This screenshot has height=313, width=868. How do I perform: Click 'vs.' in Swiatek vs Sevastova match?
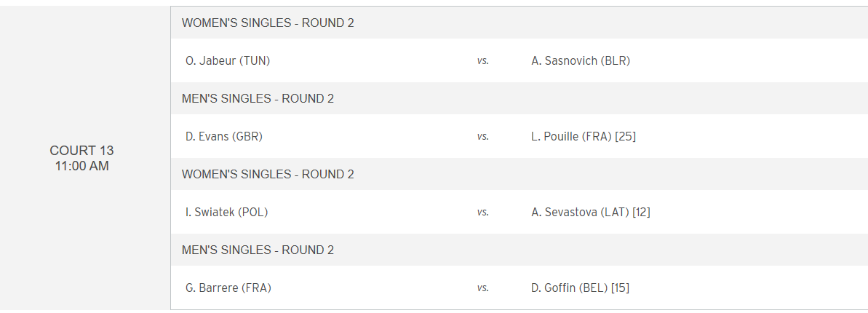pos(483,213)
